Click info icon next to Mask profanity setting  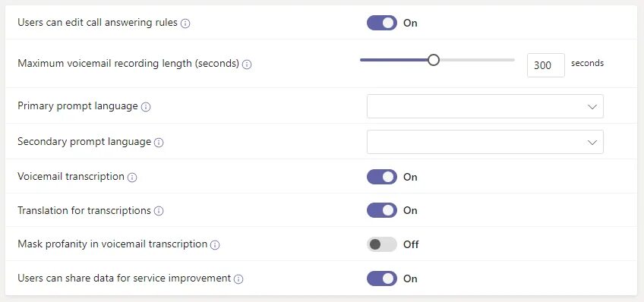[215, 245]
